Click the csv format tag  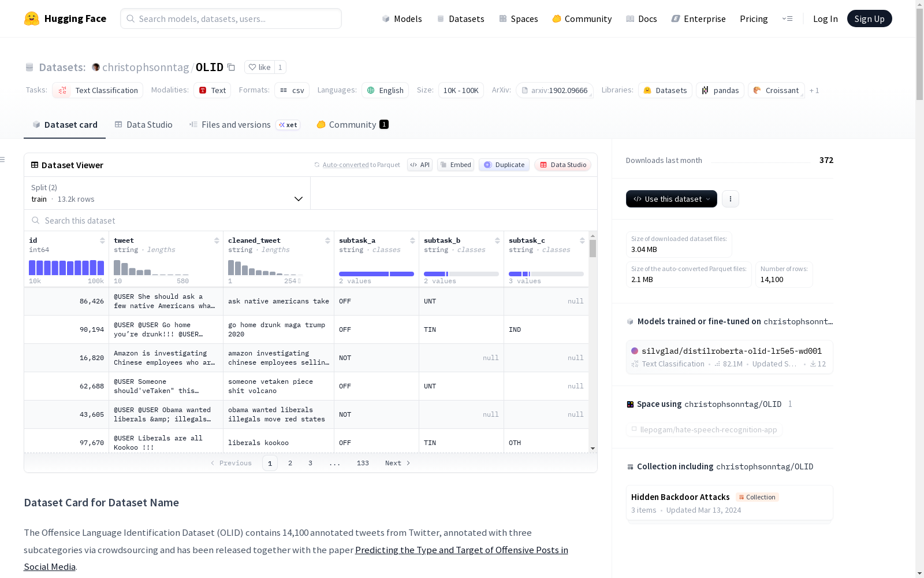tap(292, 90)
